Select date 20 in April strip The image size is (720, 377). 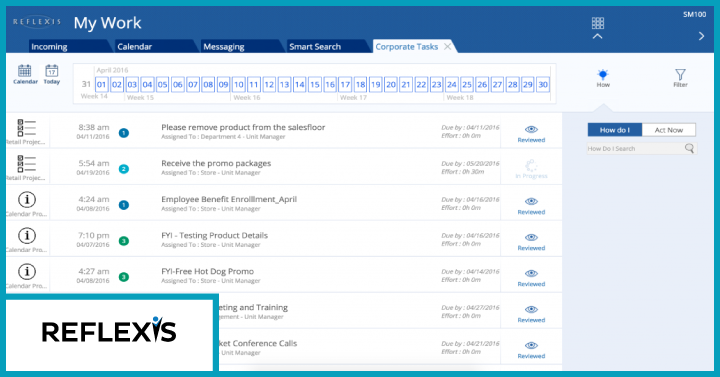pyautogui.click(x=390, y=84)
